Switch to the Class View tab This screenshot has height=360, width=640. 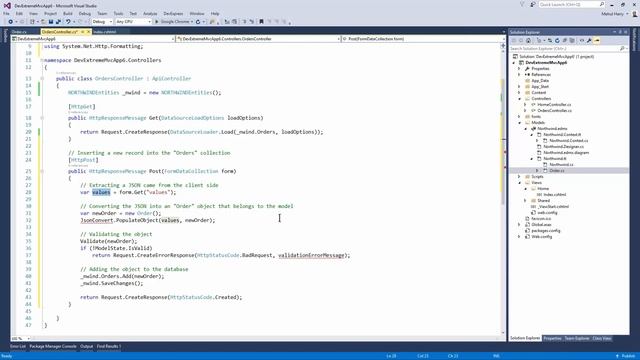pos(602,338)
